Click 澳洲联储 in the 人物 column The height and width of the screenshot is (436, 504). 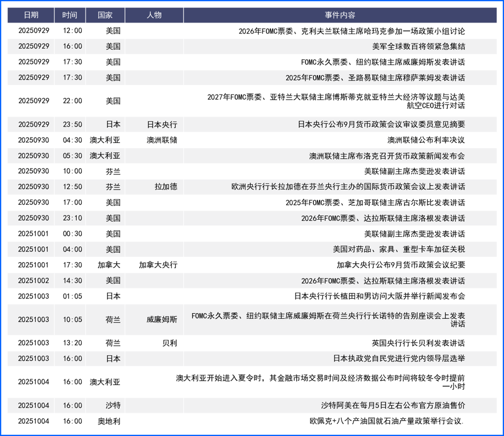162,140
